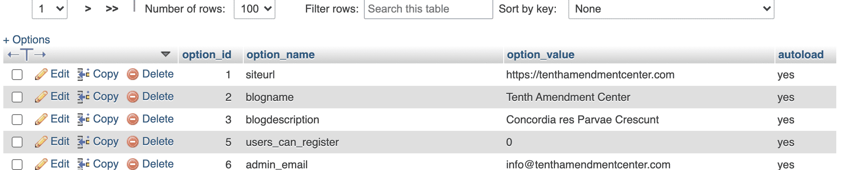Viewport: 868px width, 170px height.
Task: Click the red Delete icon for blogdescription row
Action: point(133,120)
